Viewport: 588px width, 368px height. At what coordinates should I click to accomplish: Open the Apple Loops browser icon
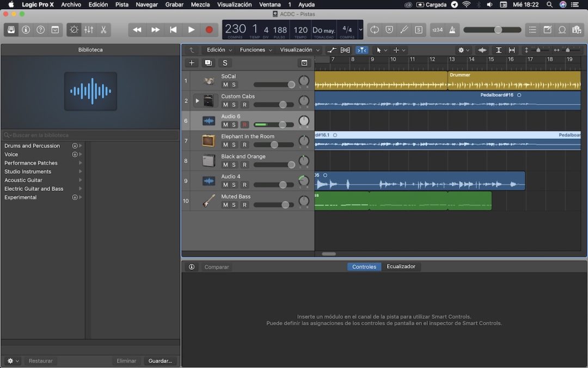[x=563, y=31]
